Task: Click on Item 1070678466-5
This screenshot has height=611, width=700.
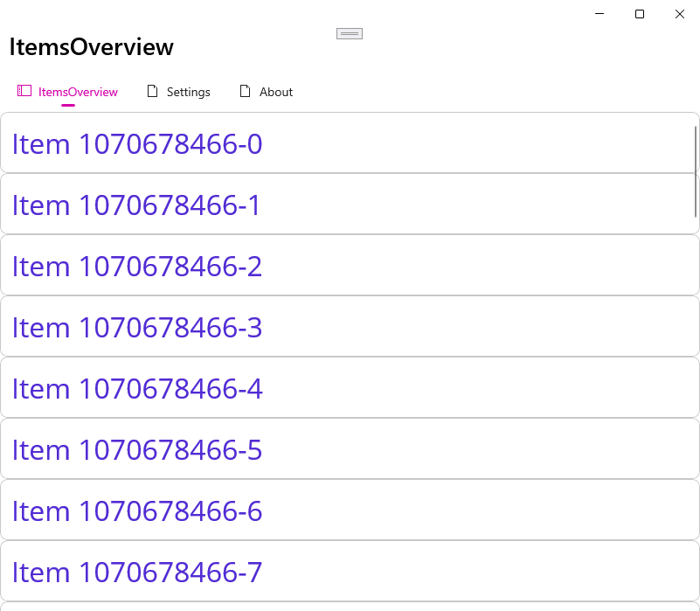Action: click(x=350, y=449)
